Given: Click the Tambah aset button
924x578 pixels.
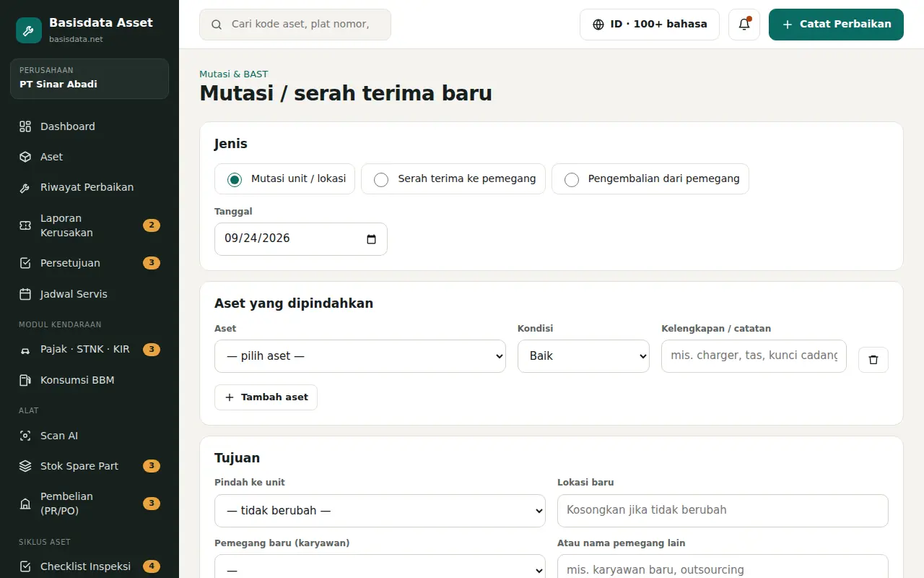Looking at the screenshot, I should (x=266, y=397).
